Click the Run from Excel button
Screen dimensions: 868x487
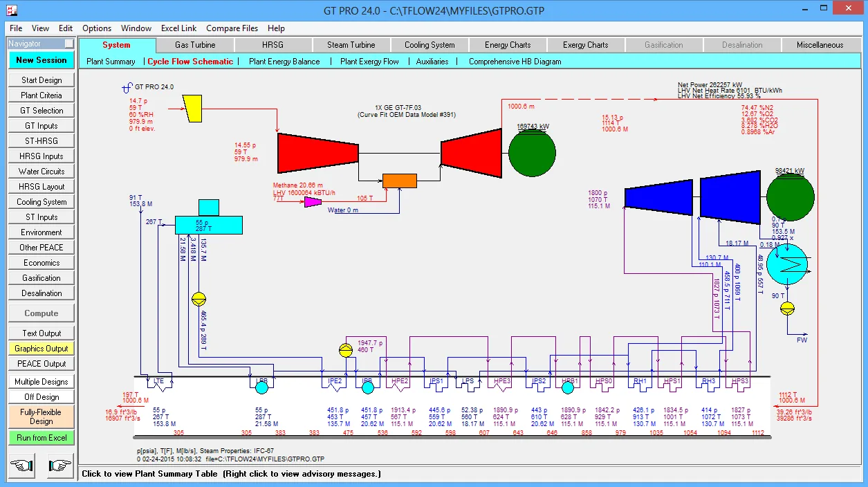pyautogui.click(x=41, y=438)
